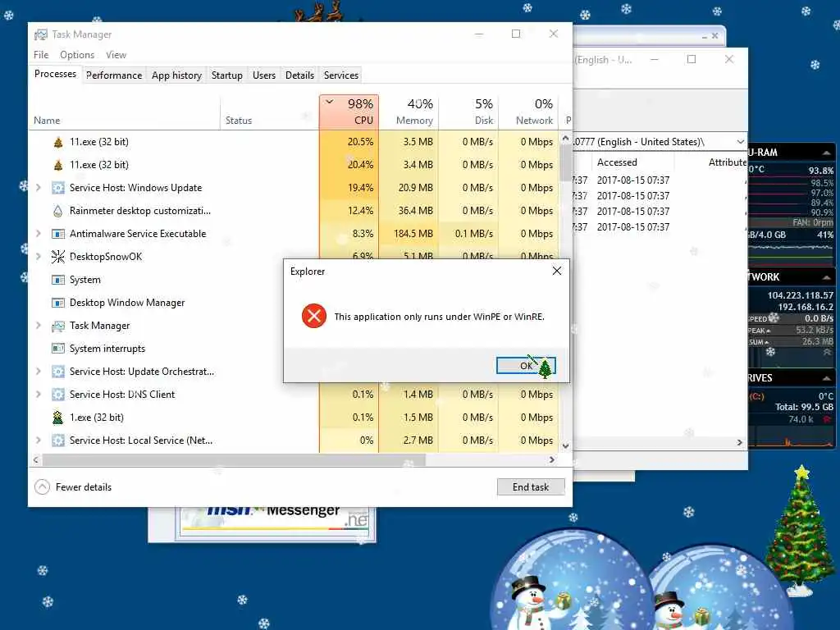Click the right scroll arrow in background window
The height and width of the screenshot is (630, 840).
(739, 442)
